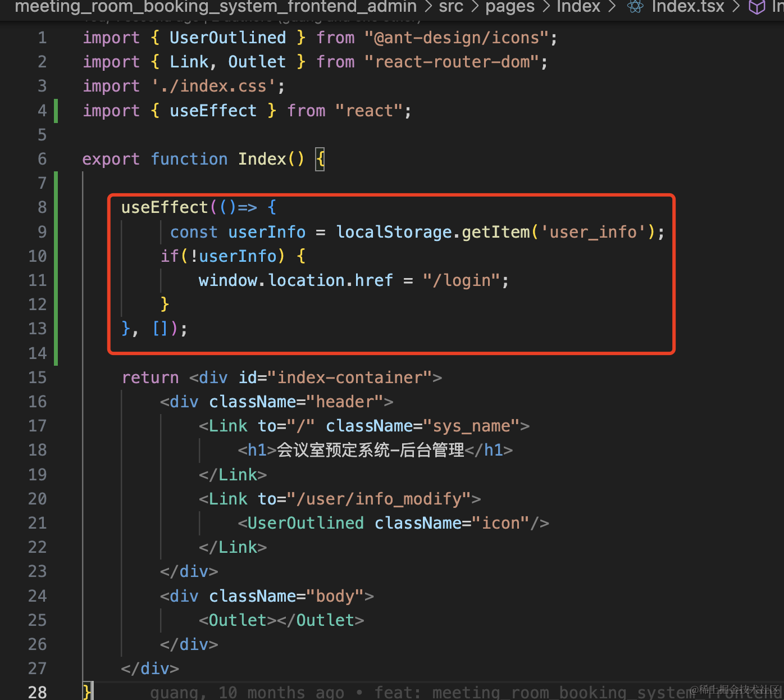This screenshot has height=700, width=784.
Task: Select the meeting_room_booking_system_frontend_admin breadcrumb
Action: (x=216, y=7)
